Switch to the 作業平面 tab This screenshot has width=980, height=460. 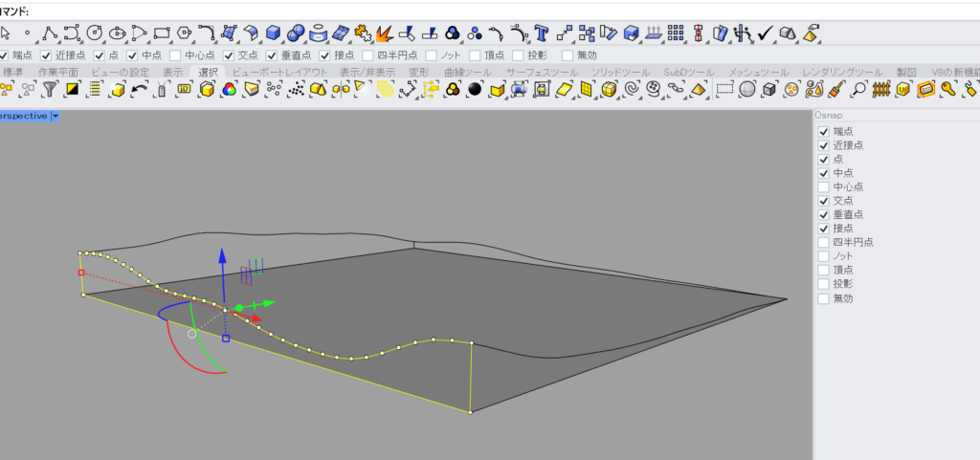coord(57,73)
